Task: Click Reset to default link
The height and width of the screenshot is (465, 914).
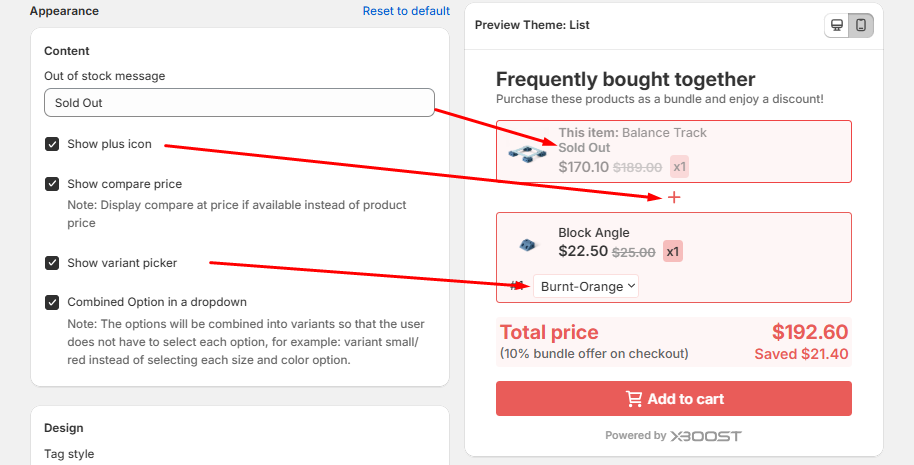Action: coord(406,11)
